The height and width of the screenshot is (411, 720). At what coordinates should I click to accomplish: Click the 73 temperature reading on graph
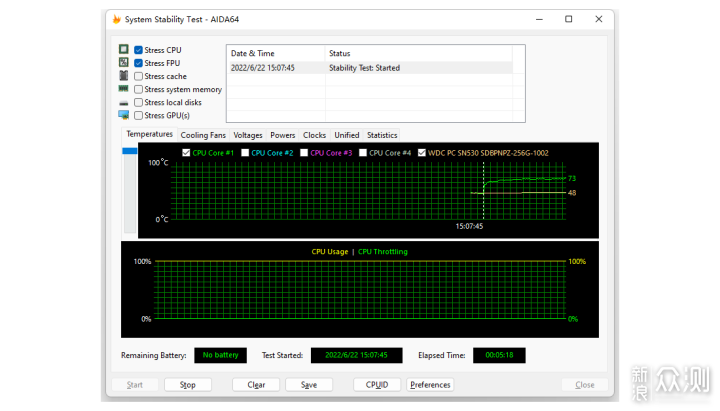[x=572, y=178]
